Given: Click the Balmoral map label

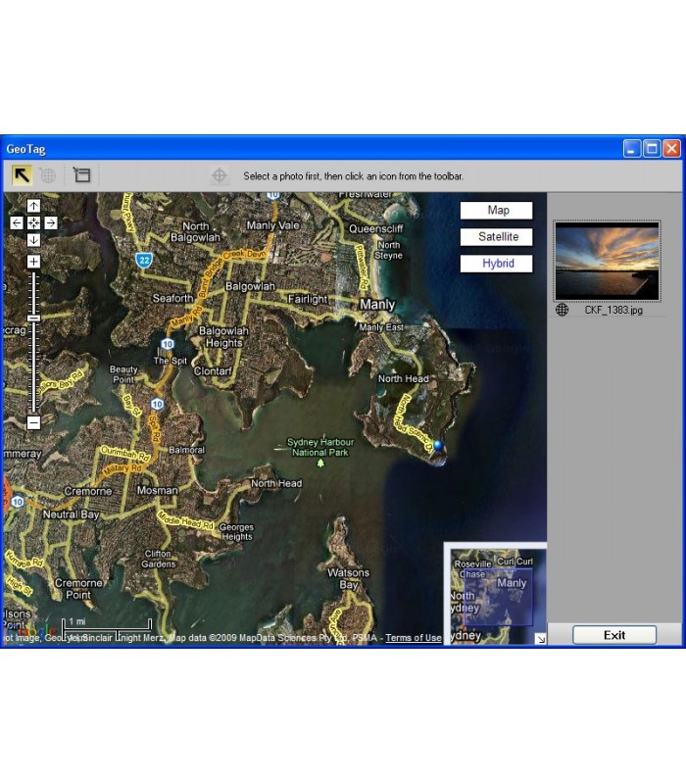Looking at the screenshot, I should pos(186,450).
